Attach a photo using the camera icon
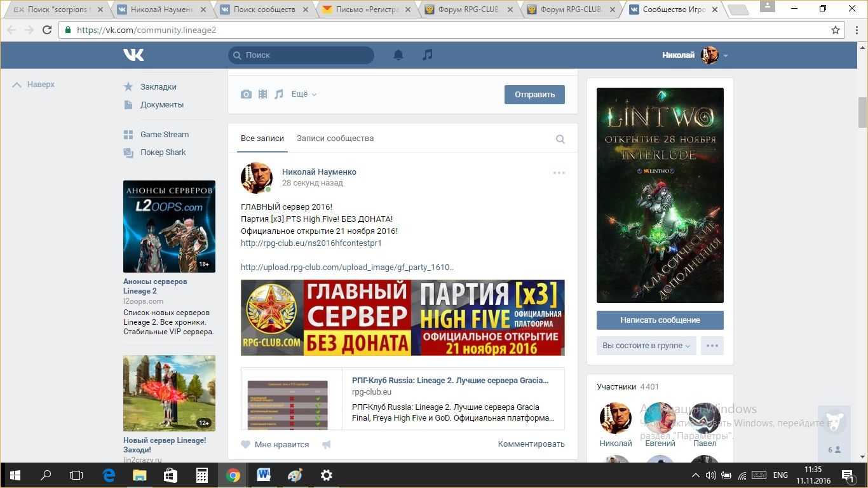868x488 pixels. pos(246,94)
